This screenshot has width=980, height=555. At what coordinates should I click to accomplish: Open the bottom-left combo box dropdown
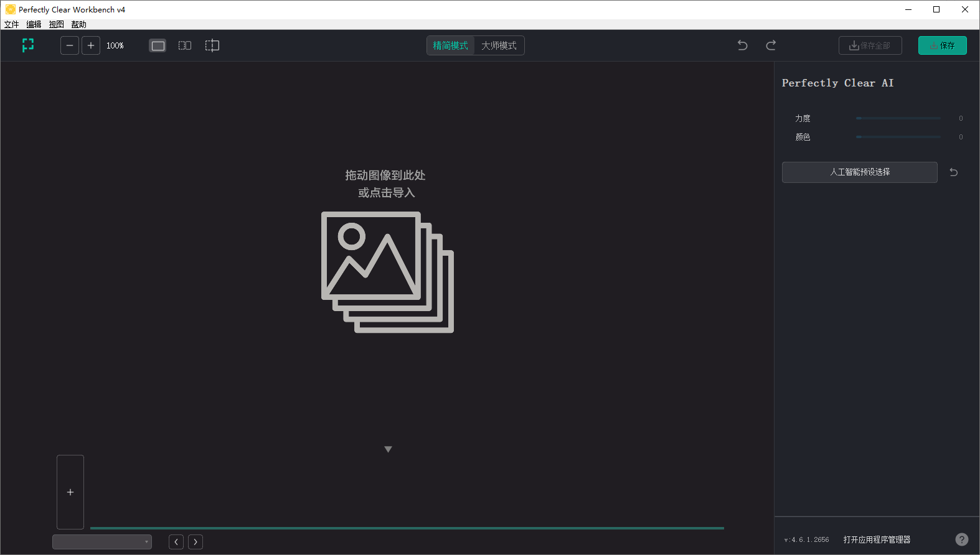click(102, 542)
